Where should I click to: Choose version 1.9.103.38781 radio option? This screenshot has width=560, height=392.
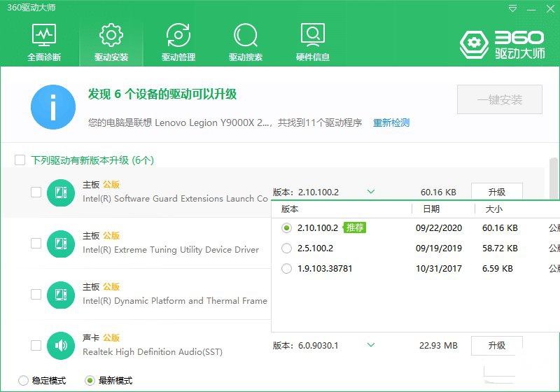pyautogui.click(x=286, y=269)
